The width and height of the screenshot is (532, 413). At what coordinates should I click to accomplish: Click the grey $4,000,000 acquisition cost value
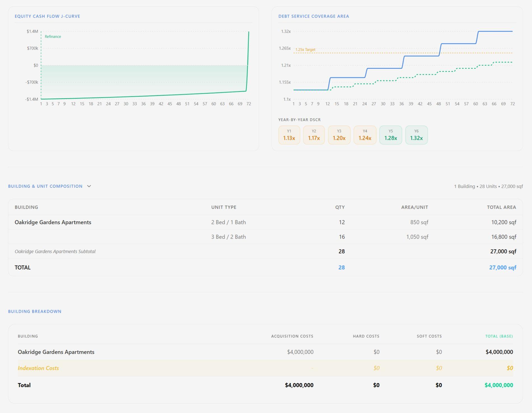pyautogui.click(x=300, y=352)
